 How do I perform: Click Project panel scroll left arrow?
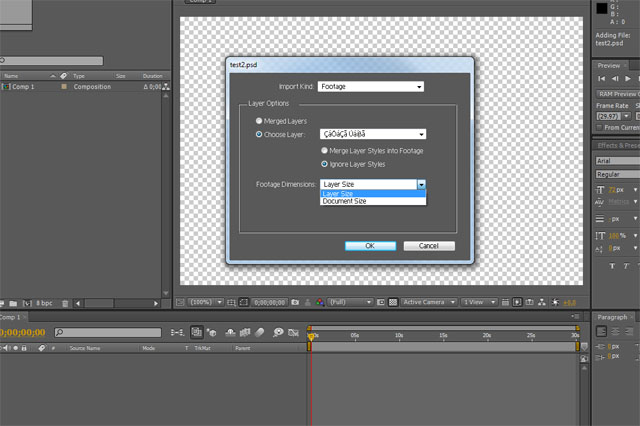(x=78, y=303)
